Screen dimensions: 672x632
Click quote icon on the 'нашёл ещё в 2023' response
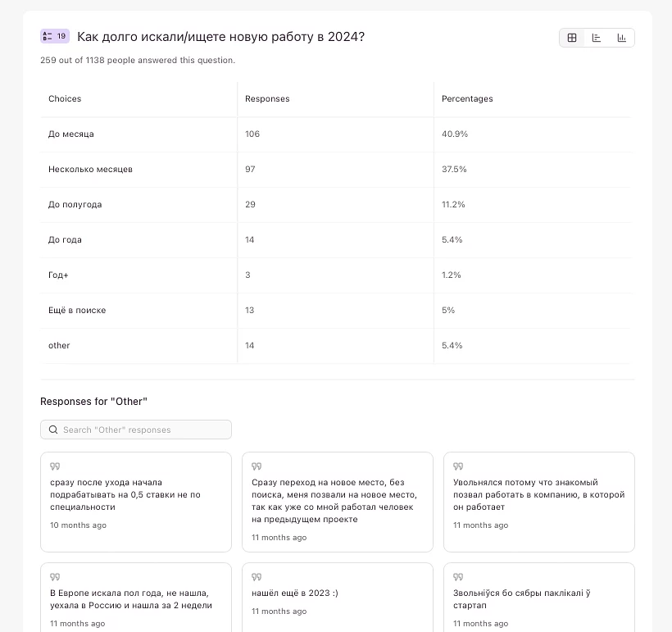257,577
